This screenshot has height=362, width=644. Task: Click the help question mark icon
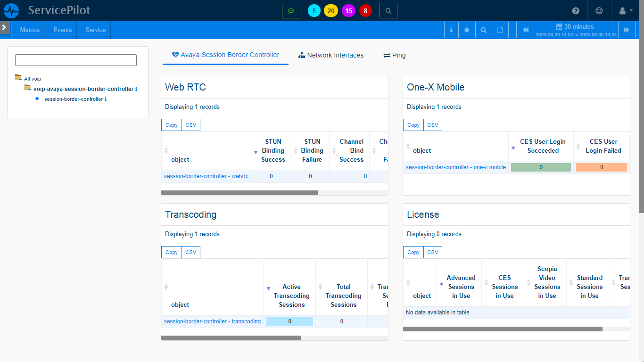tap(576, 10)
